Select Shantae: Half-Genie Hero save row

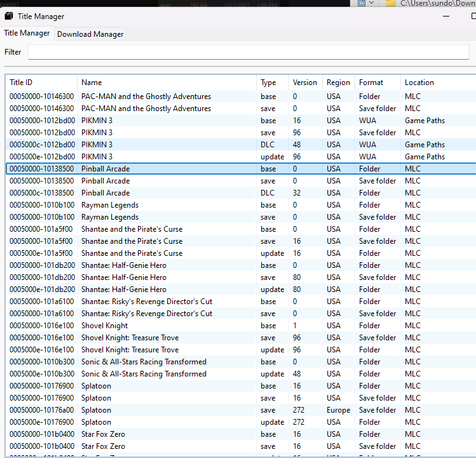(x=241, y=277)
